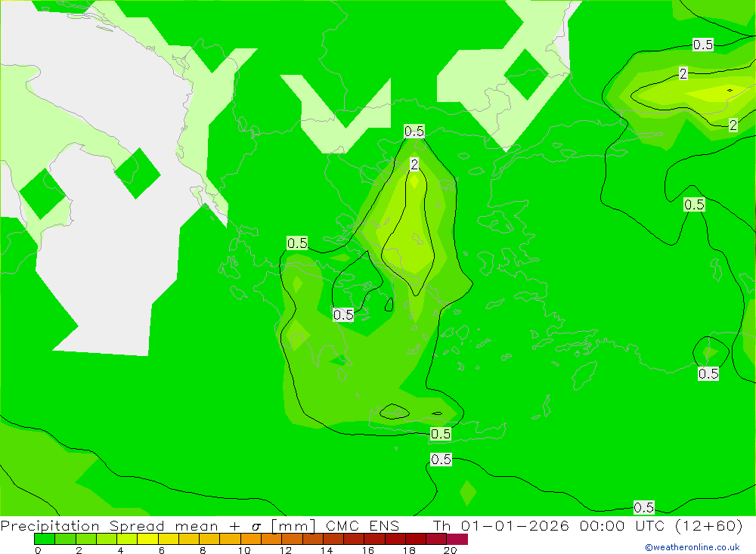The image size is (756, 554).
Task: Click the word "Precipitation" in the title
Action: click(50, 525)
